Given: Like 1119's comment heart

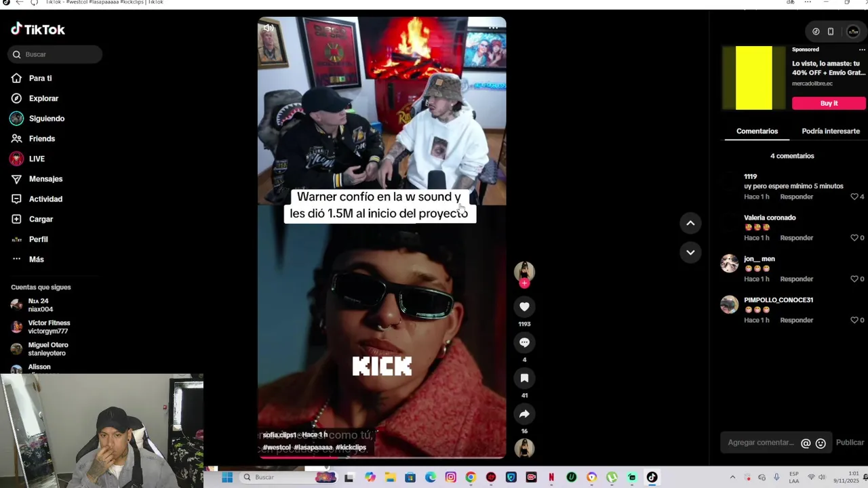Looking at the screenshot, I should 854,197.
